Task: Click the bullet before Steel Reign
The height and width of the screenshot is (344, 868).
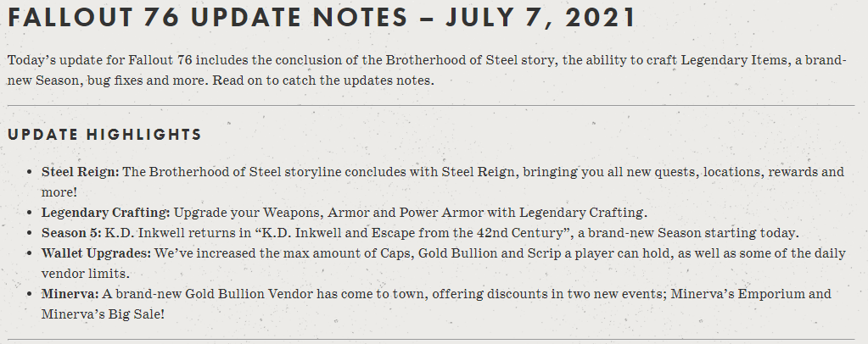Action: (x=29, y=172)
